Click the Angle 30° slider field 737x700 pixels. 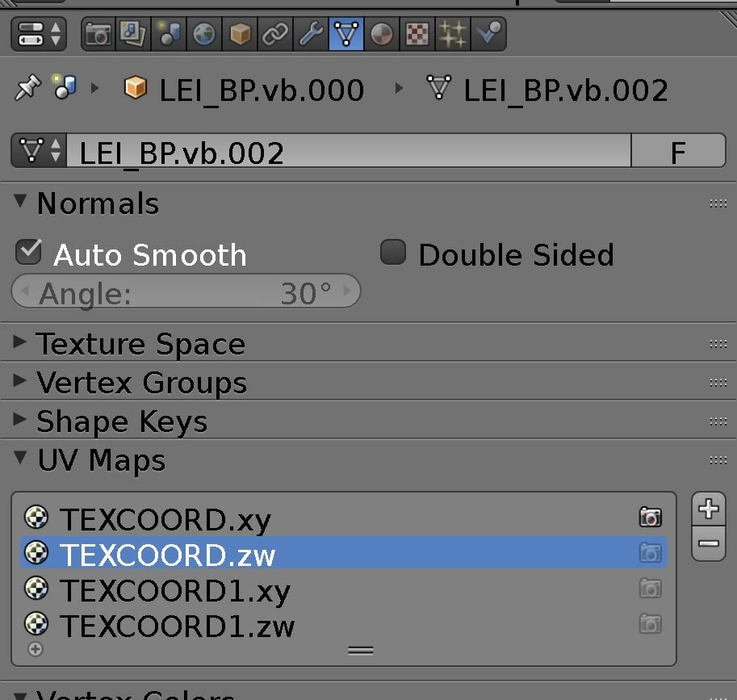186,291
